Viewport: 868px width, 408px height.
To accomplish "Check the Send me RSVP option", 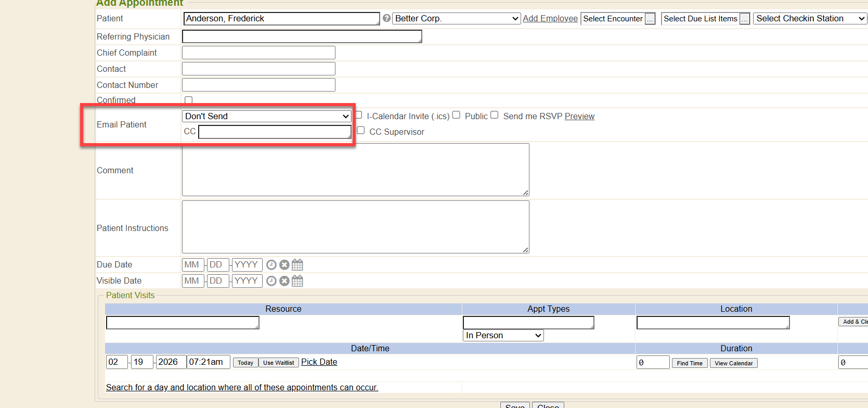I will click(495, 115).
